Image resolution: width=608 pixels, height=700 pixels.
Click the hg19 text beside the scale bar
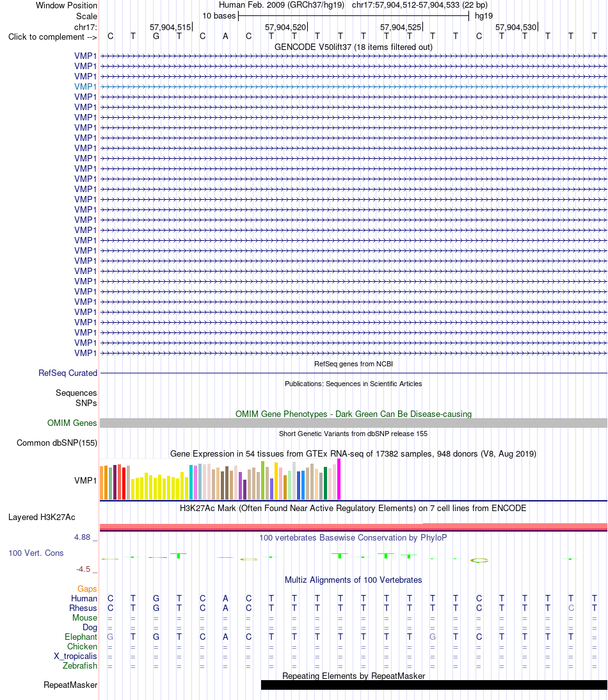[484, 15]
